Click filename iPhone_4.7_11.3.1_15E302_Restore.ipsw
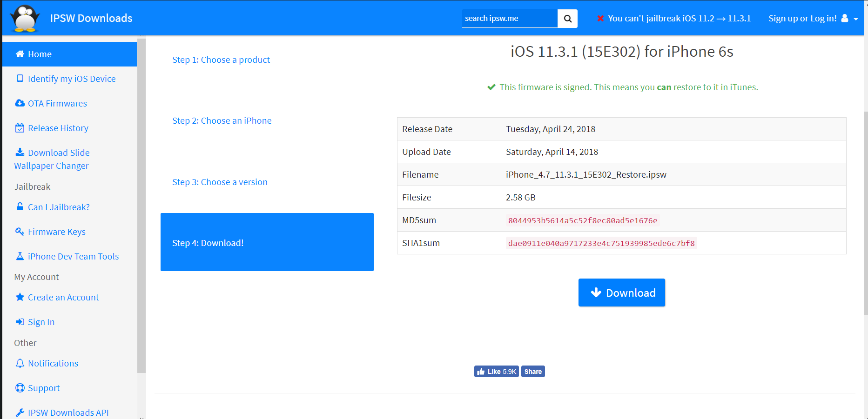 click(586, 174)
